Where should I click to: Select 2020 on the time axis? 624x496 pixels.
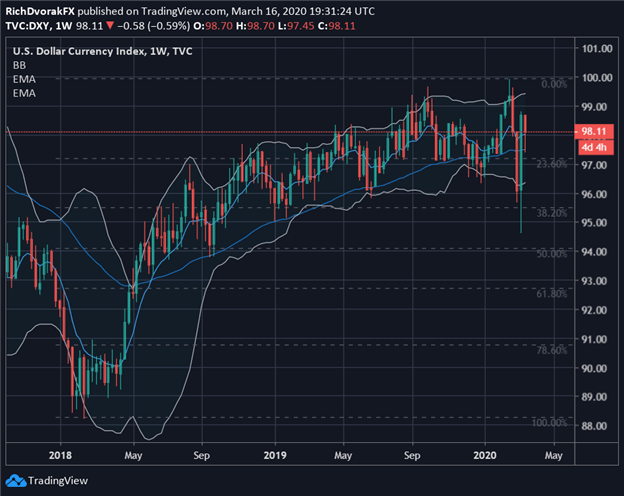pos(486,451)
